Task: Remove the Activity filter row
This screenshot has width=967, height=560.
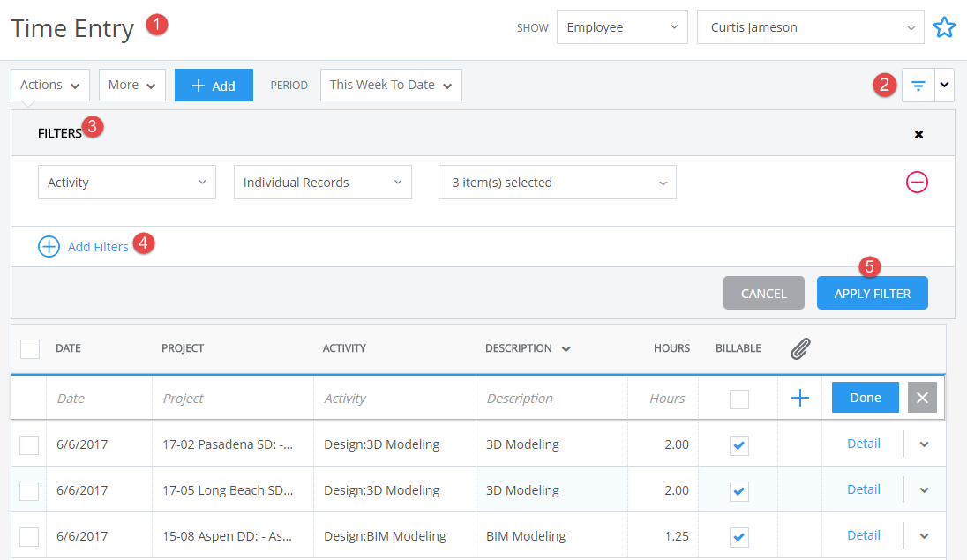Action: tap(917, 182)
